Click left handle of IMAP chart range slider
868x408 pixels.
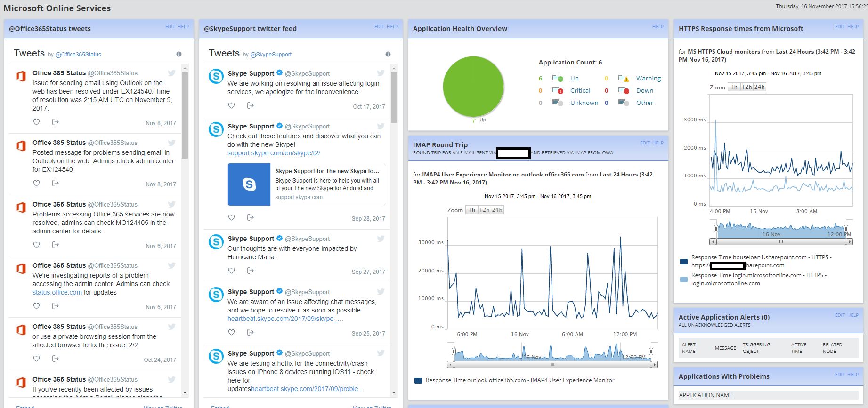click(x=454, y=352)
